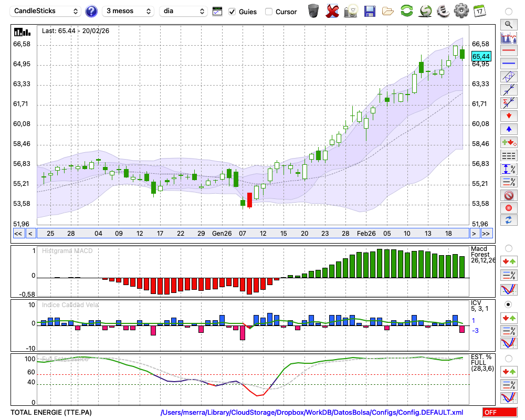Step back with the < button
The height and width of the screenshot is (420, 525).
(x=30, y=234)
